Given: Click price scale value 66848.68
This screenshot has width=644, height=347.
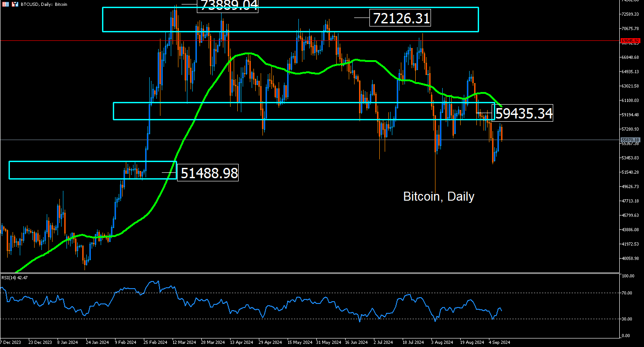Looking at the screenshot, I should [x=631, y=57].
